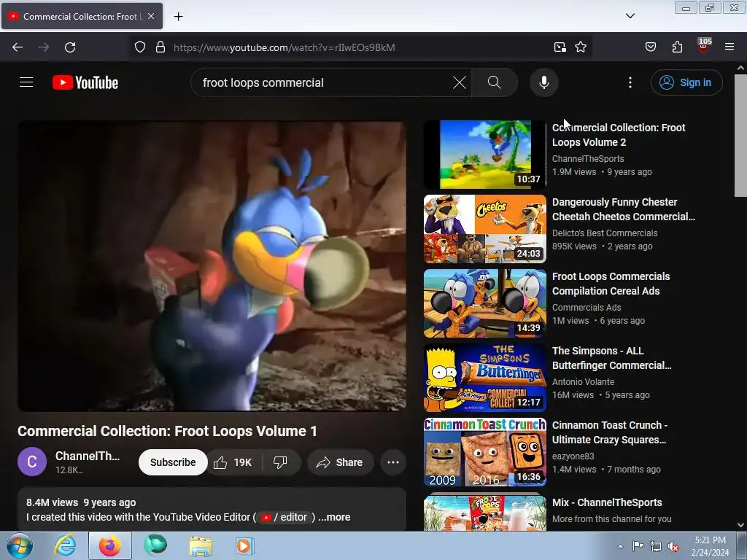The width and height of the screenshot is (747, 560).
Task: Open more actions ellipsis under video
Action: (x=393, y=462)
